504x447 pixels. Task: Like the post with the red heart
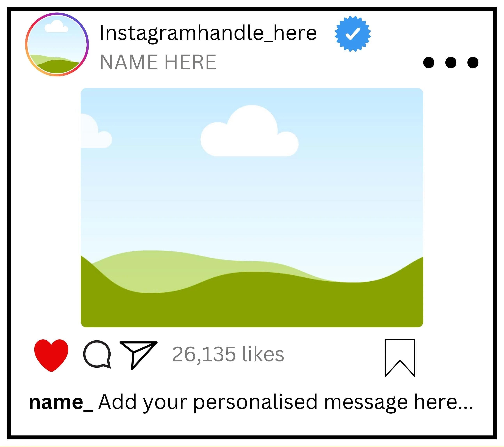[x=51, y=354]
